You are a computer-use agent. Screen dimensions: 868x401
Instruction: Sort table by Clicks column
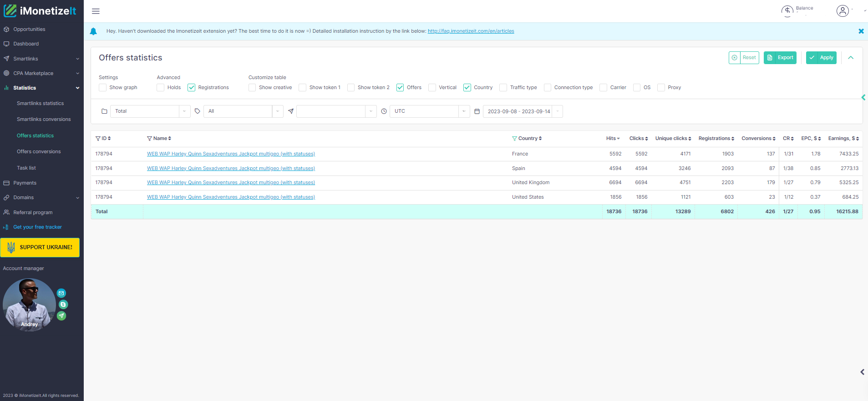tap(639, 139)
